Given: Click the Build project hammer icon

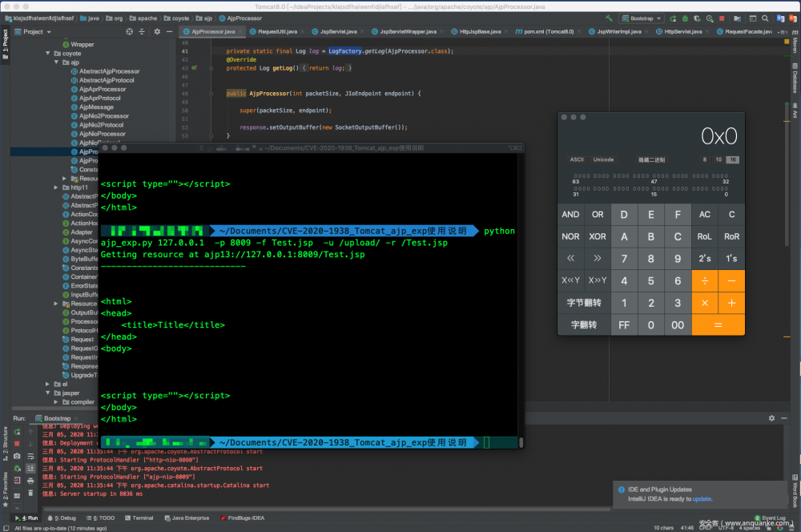Looking at the screenshot, I should [x=610, y=18].
